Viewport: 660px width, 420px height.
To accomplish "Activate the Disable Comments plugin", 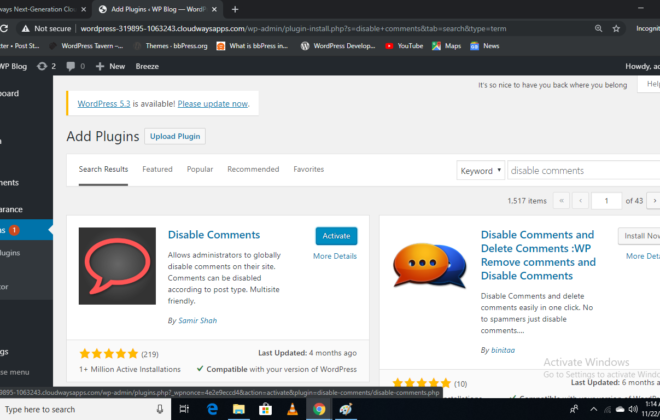I will coord(336,236).
